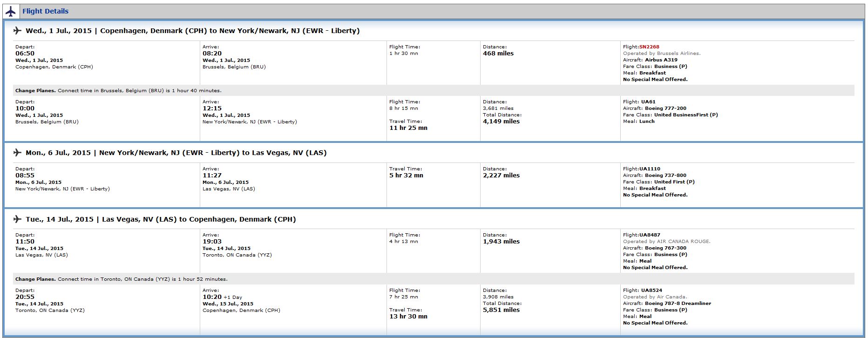Select the 20:55 Toronto departure time

(25, 297)
